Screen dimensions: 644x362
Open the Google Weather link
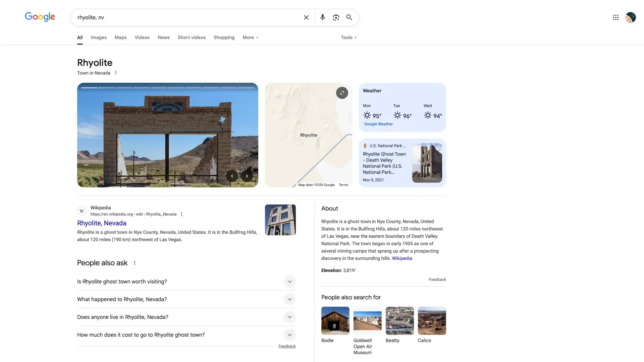(378, 124)
